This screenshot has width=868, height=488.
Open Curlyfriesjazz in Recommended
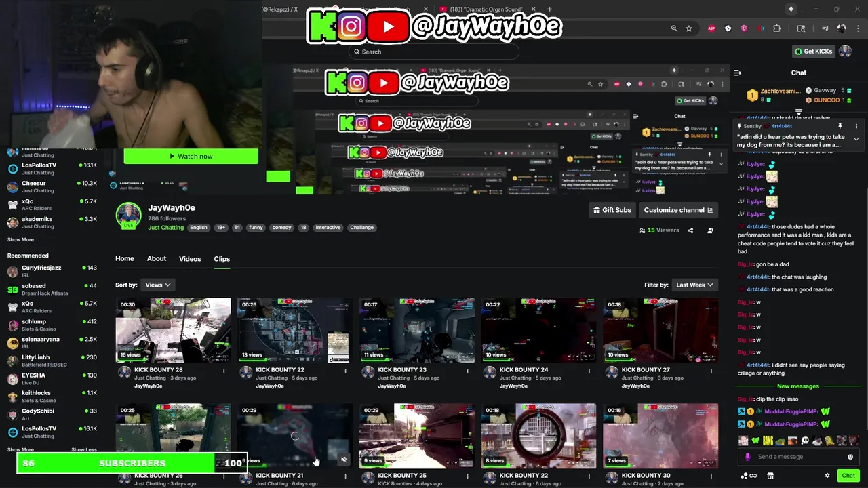coord(52,271)
